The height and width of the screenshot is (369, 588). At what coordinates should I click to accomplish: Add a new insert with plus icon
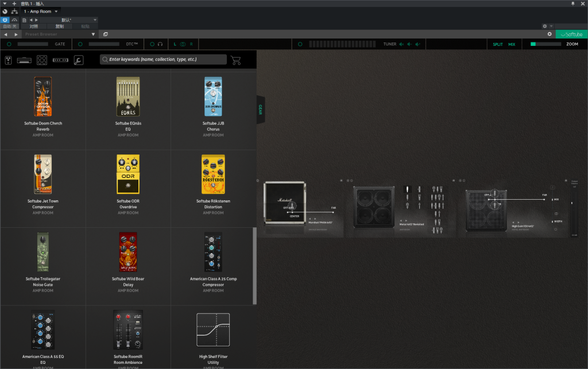(x=14, y=3)
